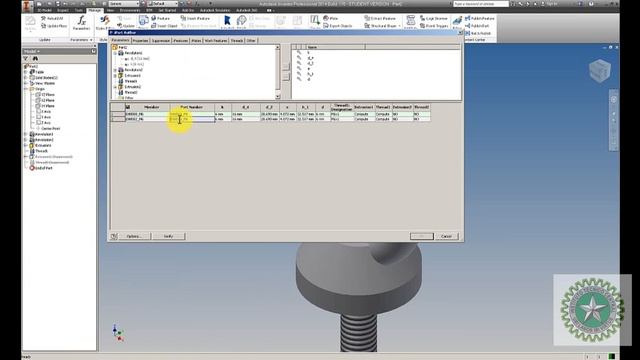Click the Part Number cell in second row
The image size is (640, 360).
coord(192,119)
